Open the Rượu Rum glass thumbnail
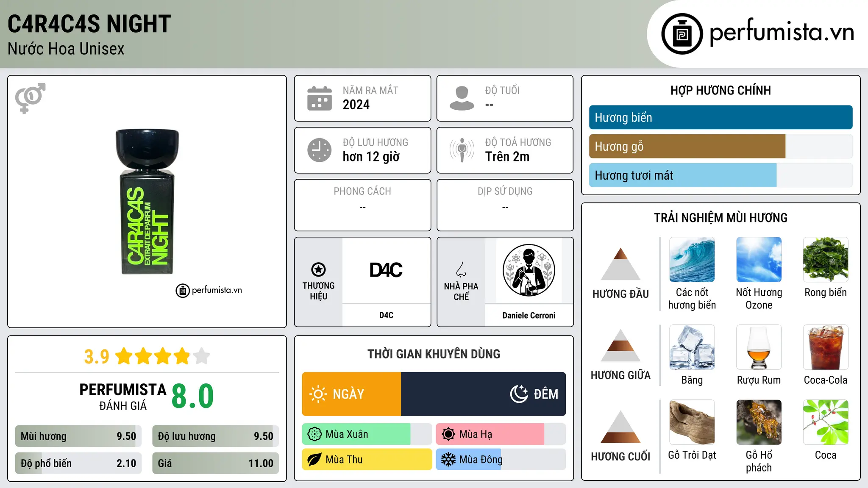The width and height of the screenshot is (868, 488). [x=759, y=347]
